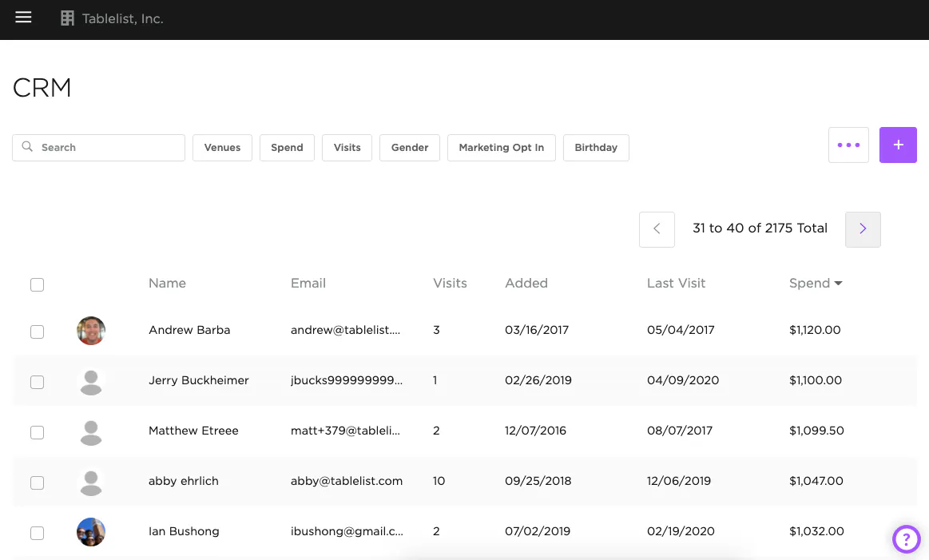Check the box for Andrew Barba
Image resolution: width=929 pixels, height=560 pixels.
click(x=37, y=332)
